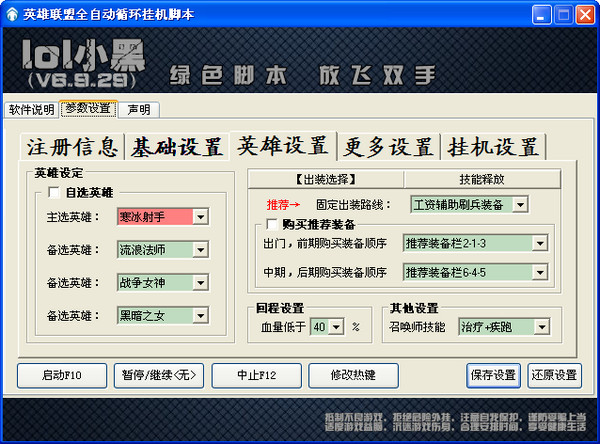Screen dimensions: 600x444
Task: Click the 血量低于 label
Action: click(x=283, y=327)
